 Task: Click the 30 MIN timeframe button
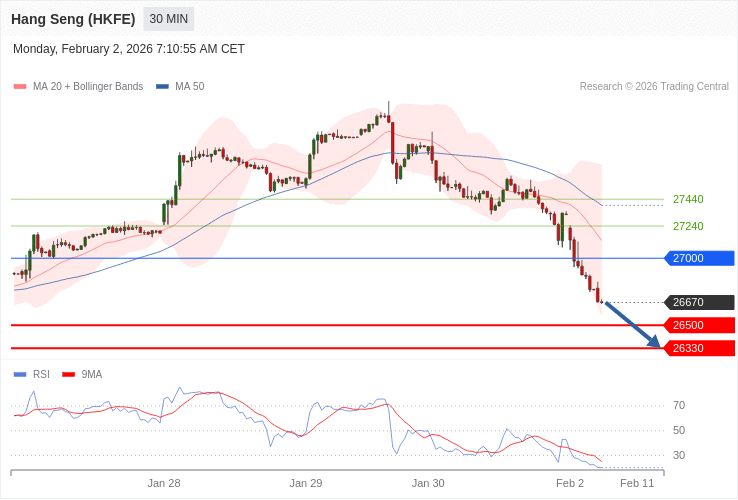[x=169, y=19]
